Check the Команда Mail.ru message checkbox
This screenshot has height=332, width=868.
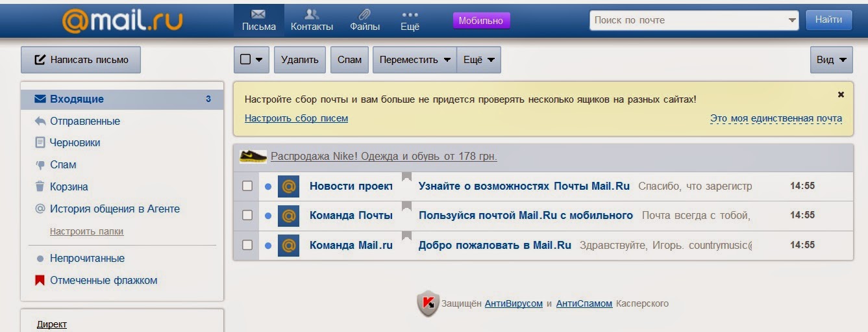[247, 246]
